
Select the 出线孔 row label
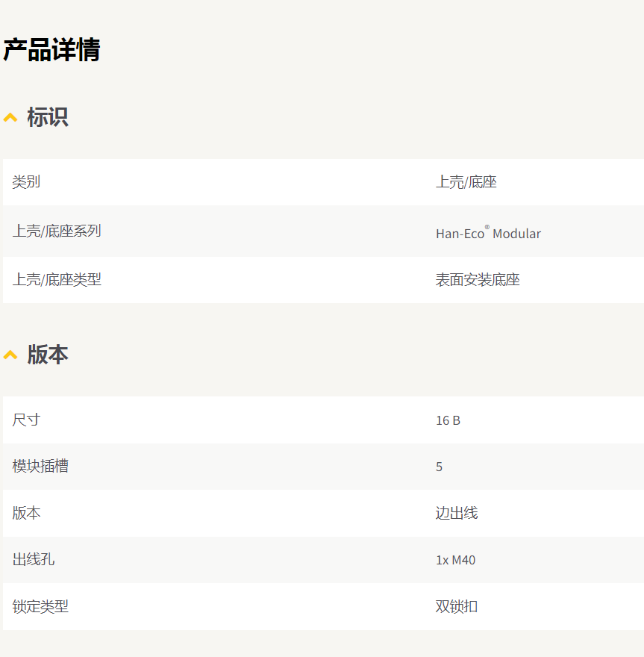click(34, 559)
